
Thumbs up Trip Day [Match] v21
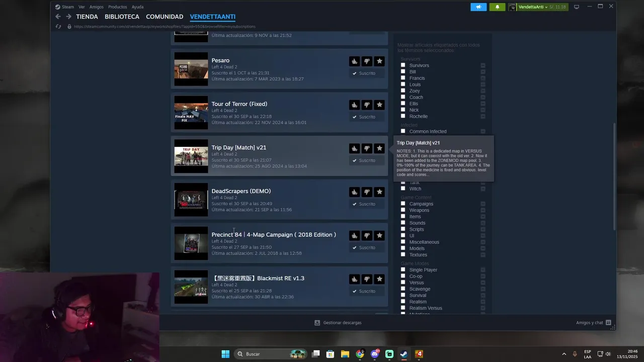point(355,148)
